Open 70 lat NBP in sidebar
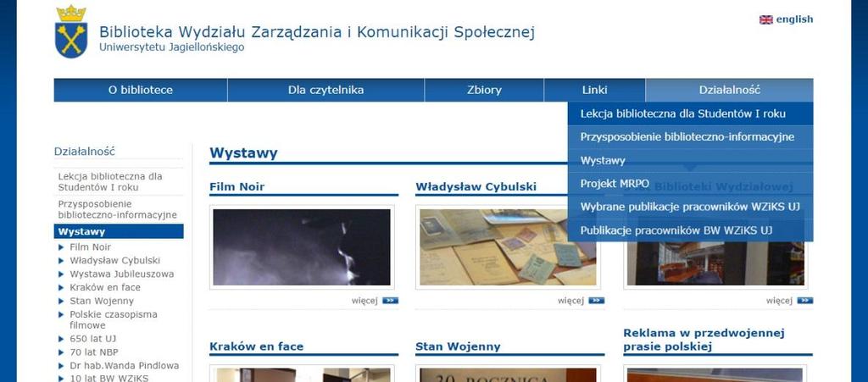 [x=94, y=352]
